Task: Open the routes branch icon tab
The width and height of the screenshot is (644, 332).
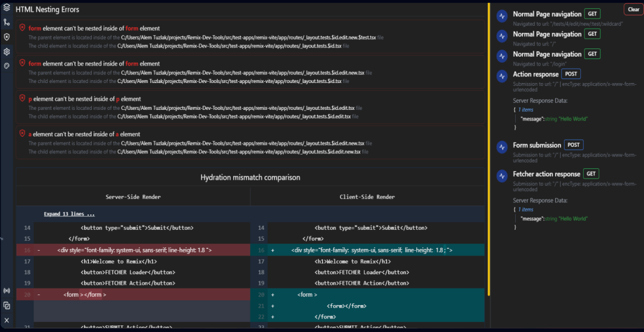Action: coord(7,22)
